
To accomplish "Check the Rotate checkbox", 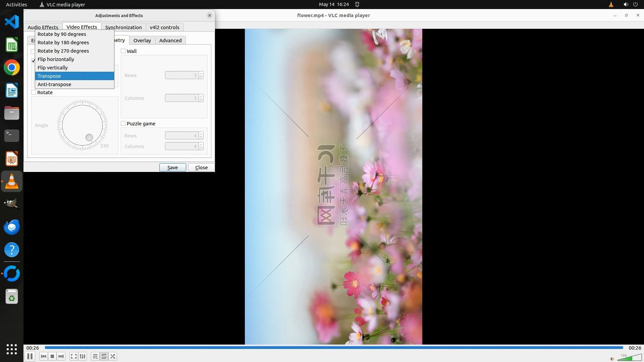I will tap(34, 93).
